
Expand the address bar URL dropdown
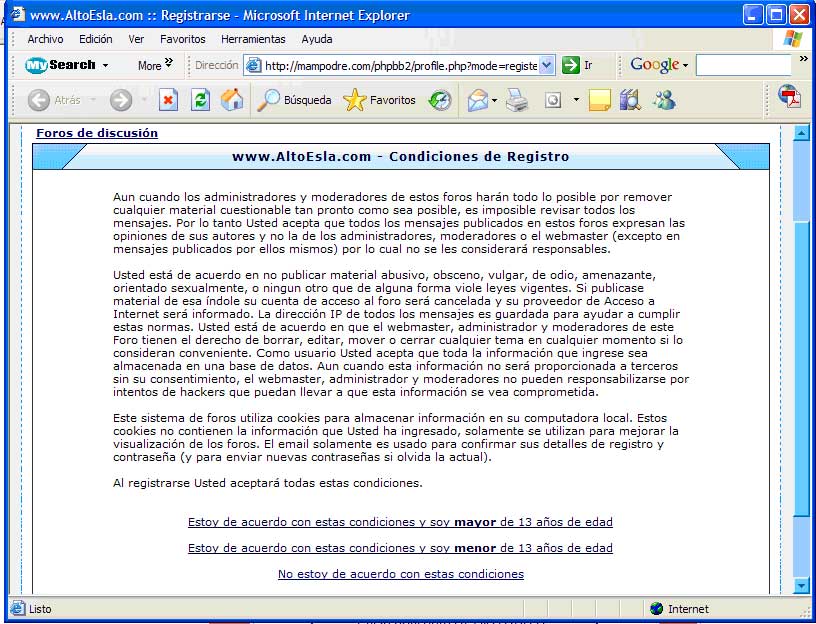point(546,65)
